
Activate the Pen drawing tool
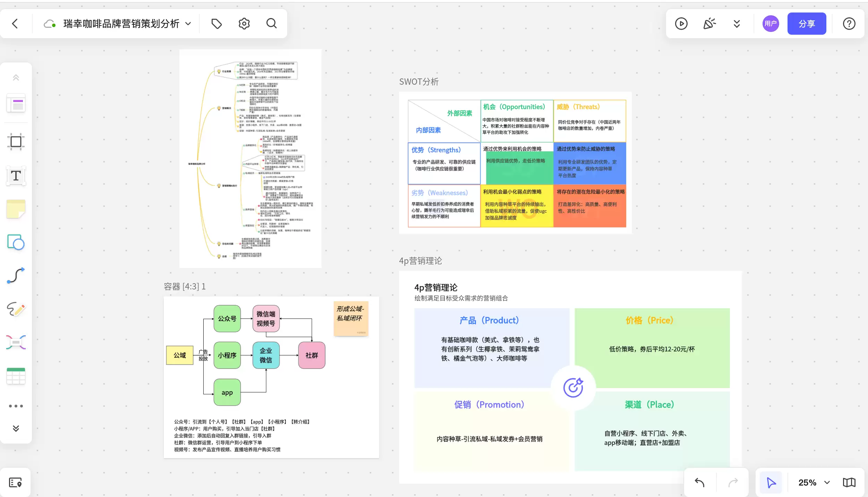pos(16,309)
